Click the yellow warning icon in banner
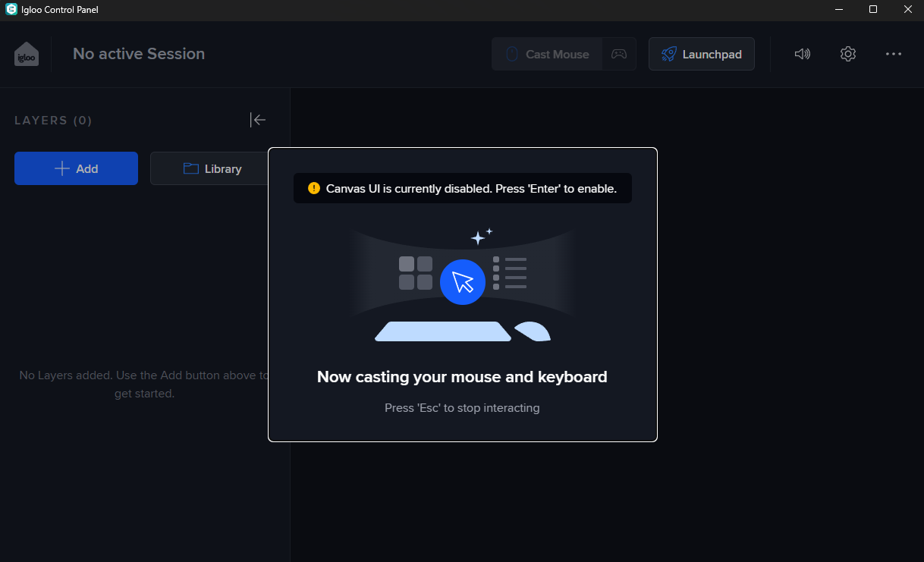This screenshot has width=924, height=562. 314,188
